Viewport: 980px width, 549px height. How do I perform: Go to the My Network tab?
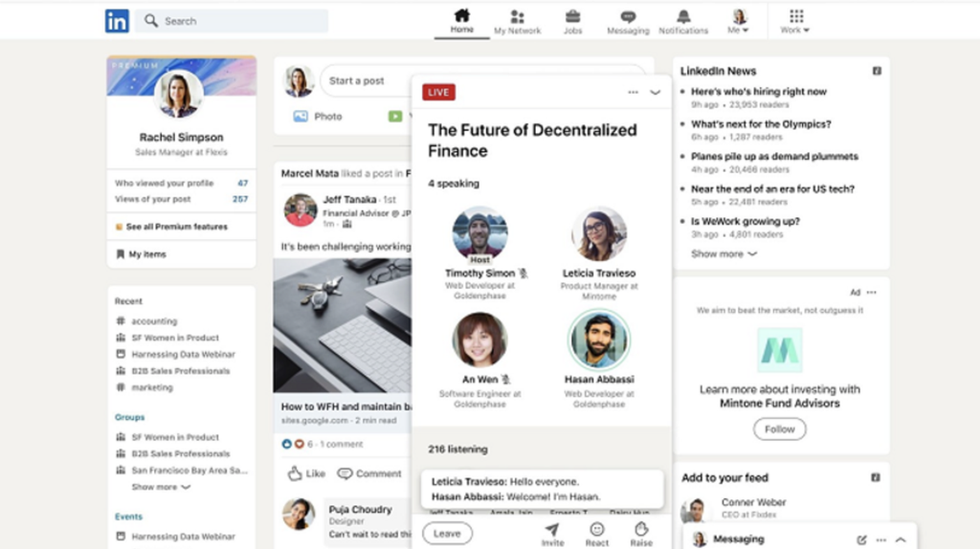(x=517, y=21)
